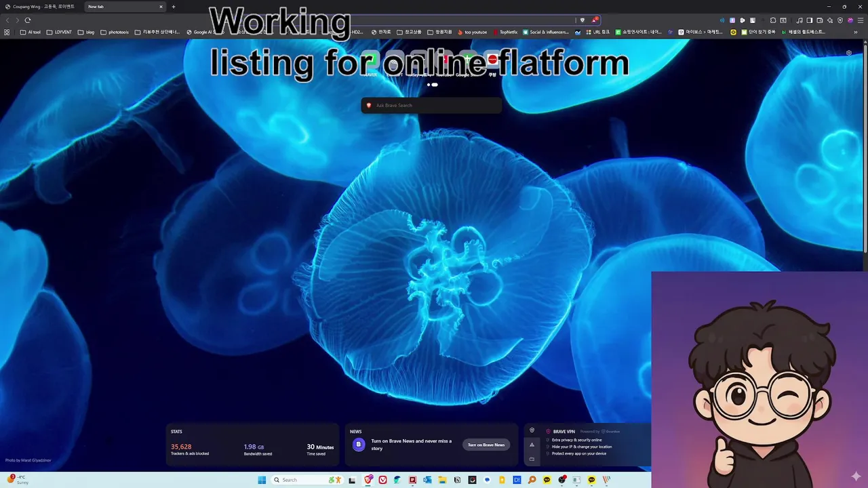The width and height of the screenshot is (868, 488).
Task: Click the Turn on Brave News button
Action: coord(486,445)
